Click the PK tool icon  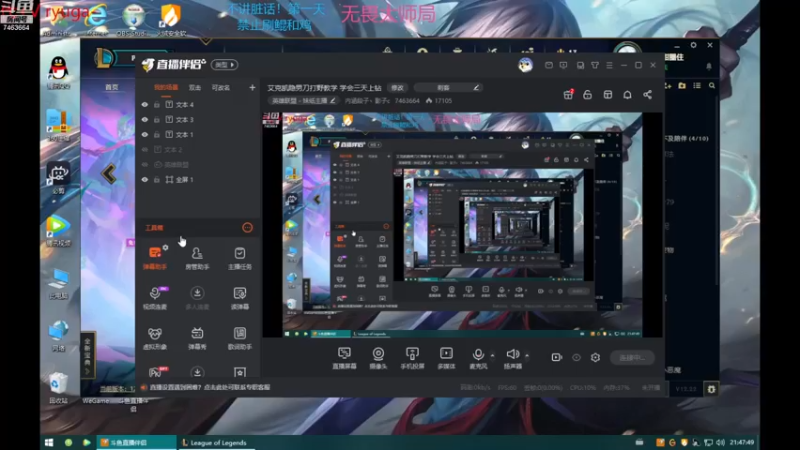[156, 372]
